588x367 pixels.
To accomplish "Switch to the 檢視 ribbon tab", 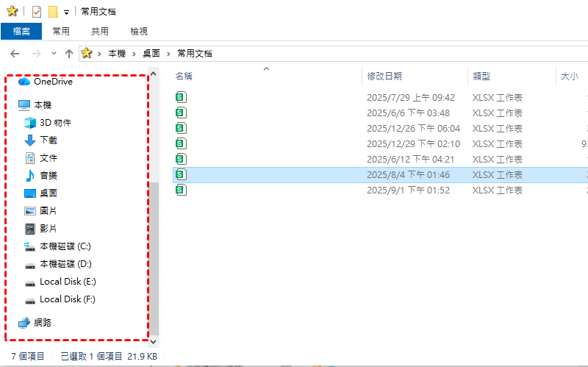I will (x=138, y=32).
